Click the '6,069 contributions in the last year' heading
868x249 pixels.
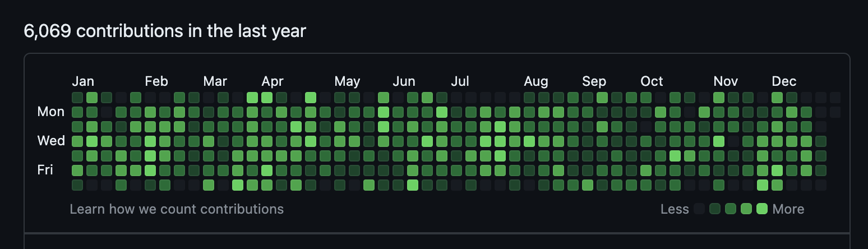165,31
